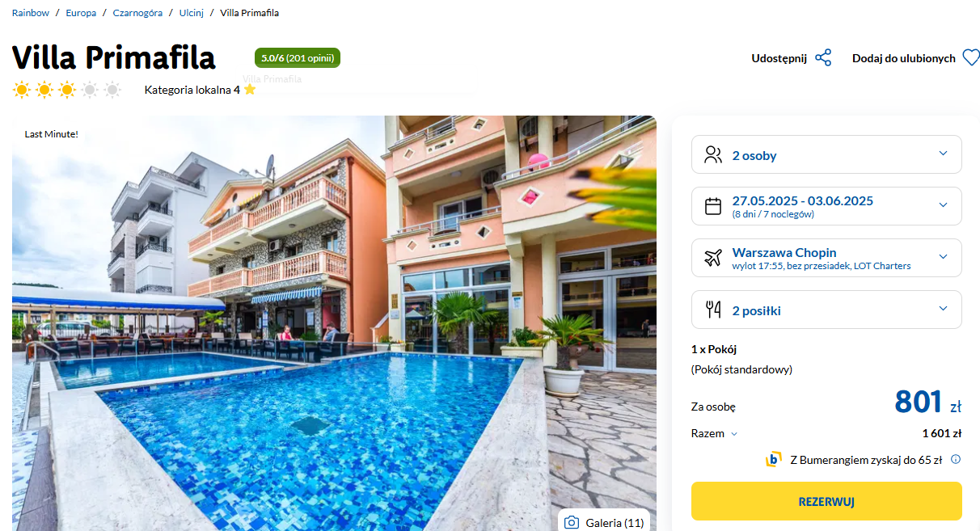980x531 pixels.
Task: Click the Bumerang info circle icon
Action: (956, 460)
